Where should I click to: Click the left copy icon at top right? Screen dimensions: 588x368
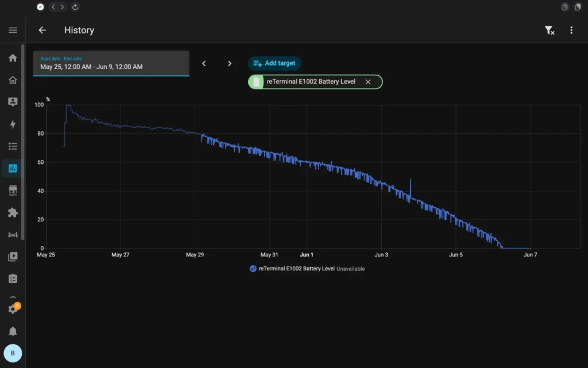click(x=565, y=7)
